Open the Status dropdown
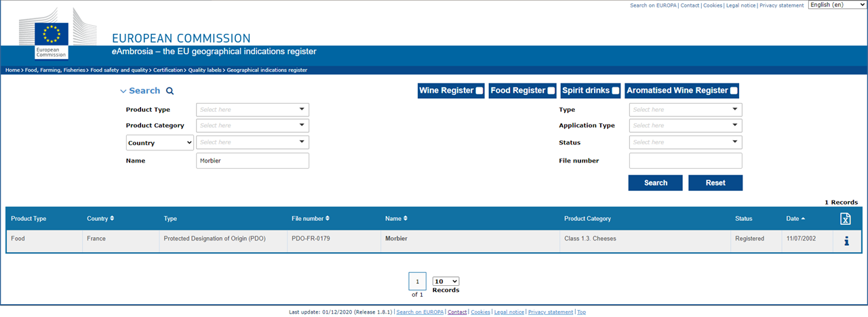 click(686, 142)
